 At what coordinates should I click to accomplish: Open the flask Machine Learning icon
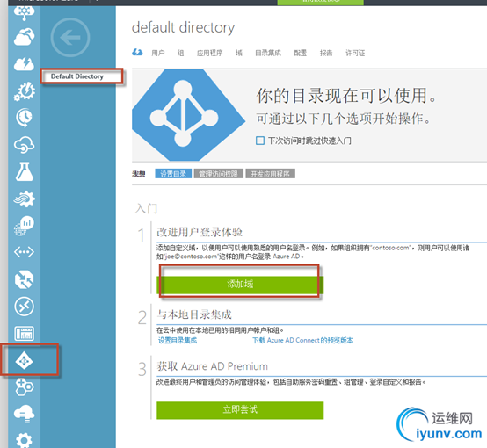click(25, 171)
